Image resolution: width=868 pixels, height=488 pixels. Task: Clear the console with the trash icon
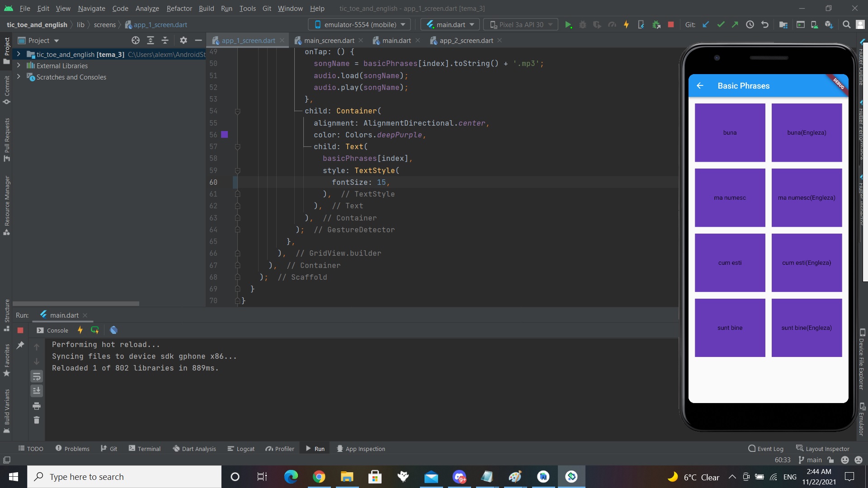point(36,420)
